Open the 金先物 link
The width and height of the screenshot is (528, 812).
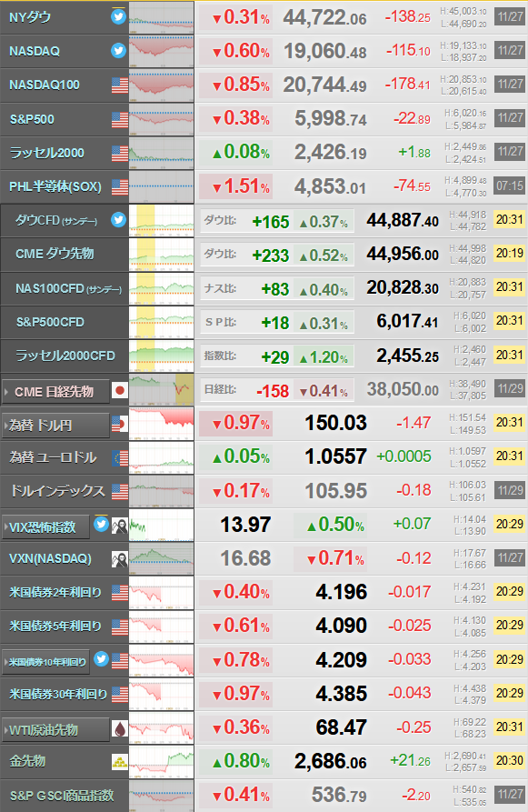(27, 761)
